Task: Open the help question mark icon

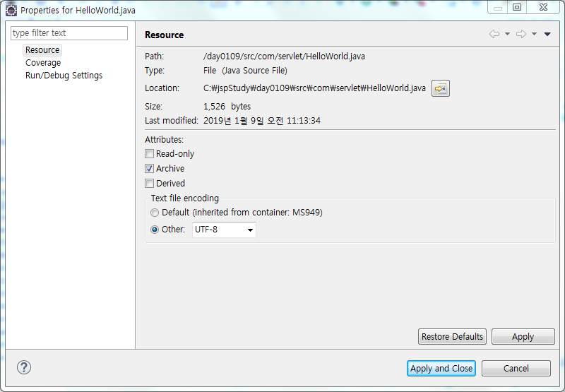Action: coord(24,367)
